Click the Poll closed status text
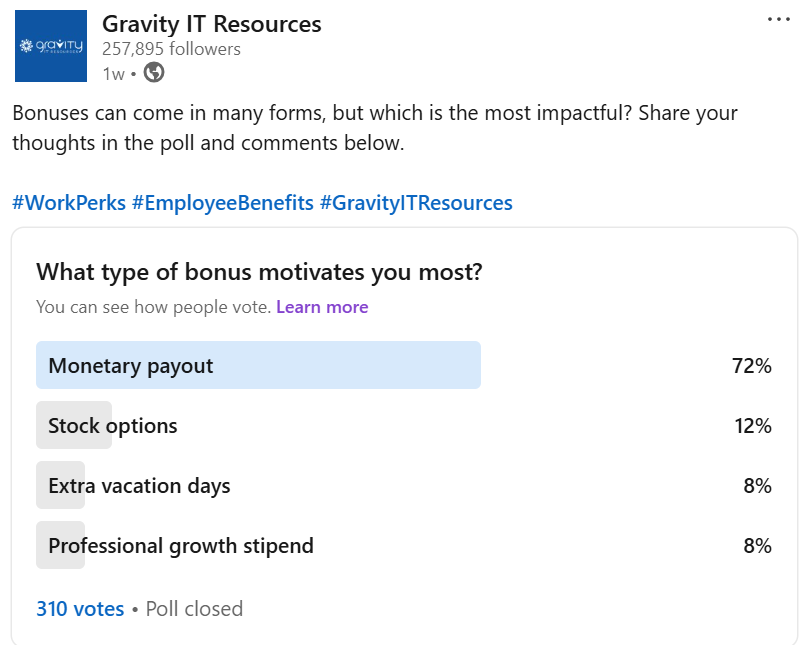This screenshot has height=645, width=800. coord(194,609)
